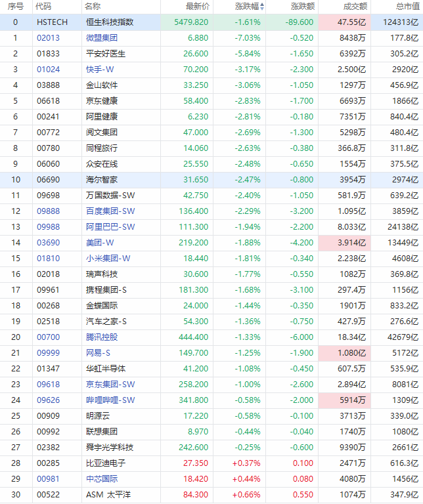Click 网易-S turnover cell 1.080亿
This screenshot has width=423, height=504.
345,353
